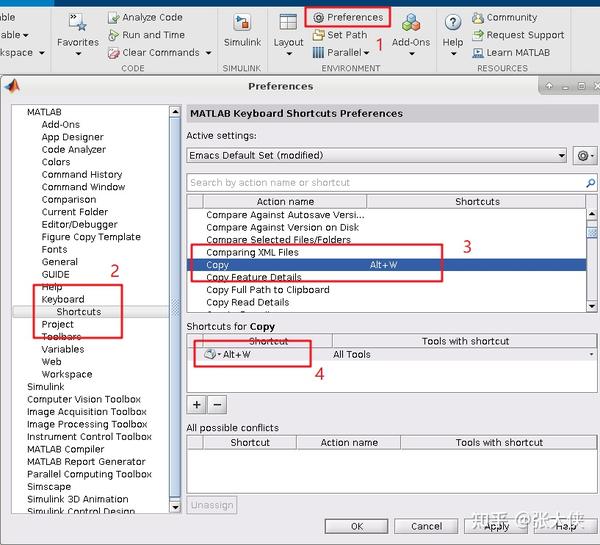Click the Favorites star icon
The image size is (600, 545).
pyautogui.click(x=78, y=22)
